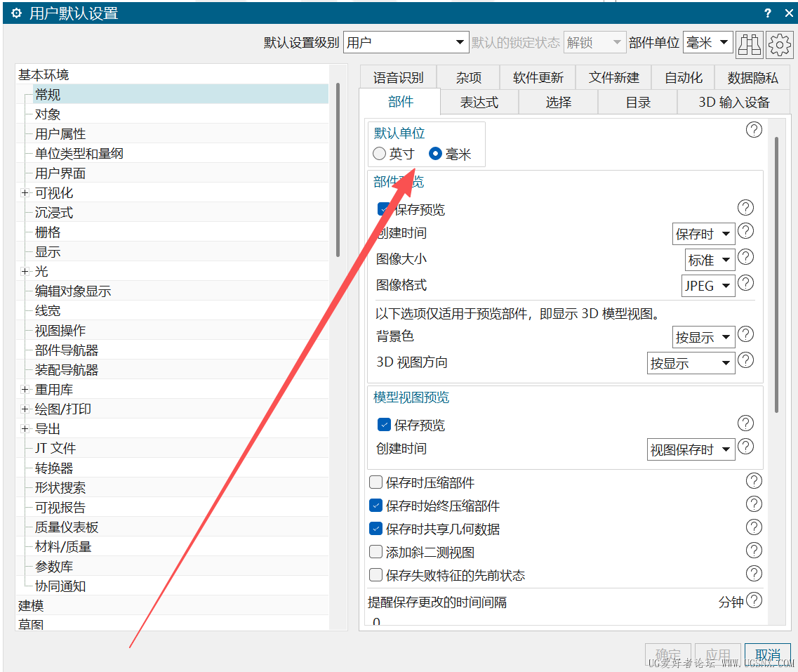Click the binoculars search icon
This screenshot has height=672, width=798.
tap(749, 44)
